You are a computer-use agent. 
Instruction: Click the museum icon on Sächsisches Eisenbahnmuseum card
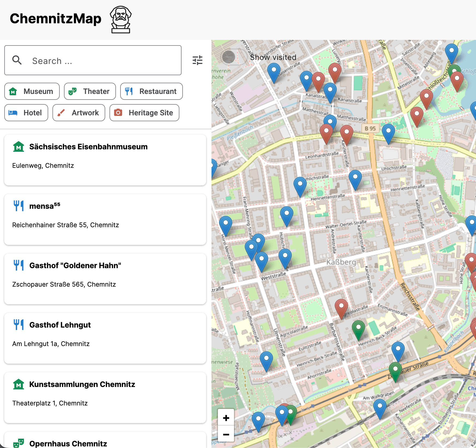click(18, 146)
